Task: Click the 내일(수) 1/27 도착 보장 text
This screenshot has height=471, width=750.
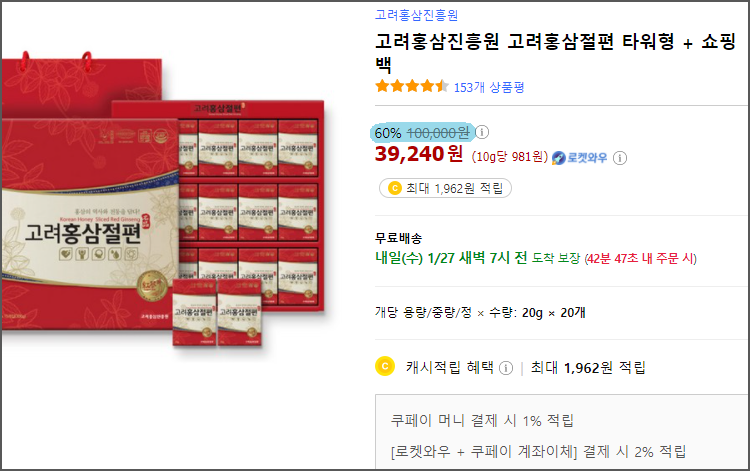Action: click(x=477, y=258)
